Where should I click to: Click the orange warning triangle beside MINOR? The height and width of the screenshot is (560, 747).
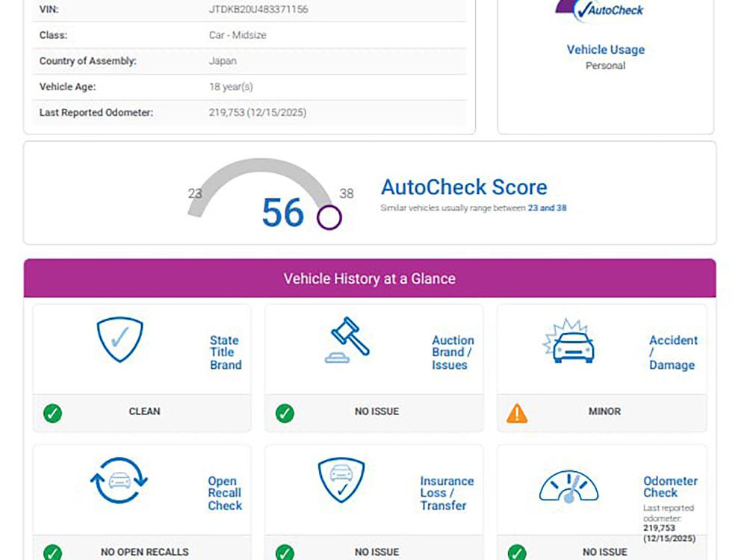517,413
